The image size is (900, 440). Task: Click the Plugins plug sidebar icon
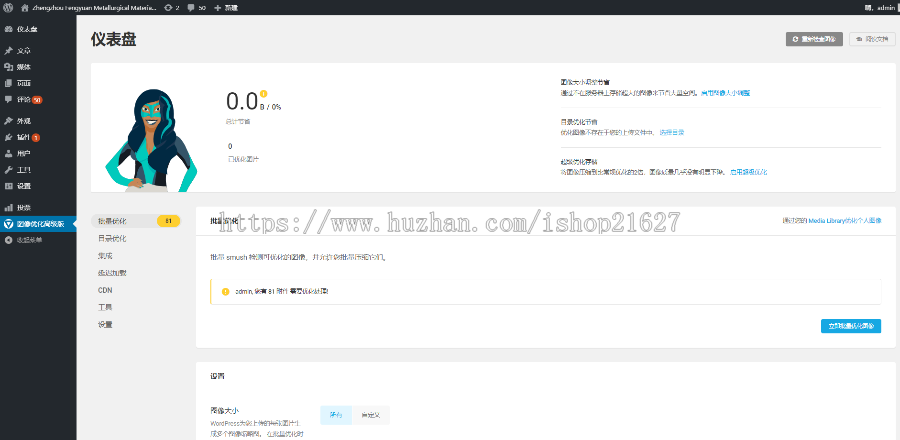point(9,138)
